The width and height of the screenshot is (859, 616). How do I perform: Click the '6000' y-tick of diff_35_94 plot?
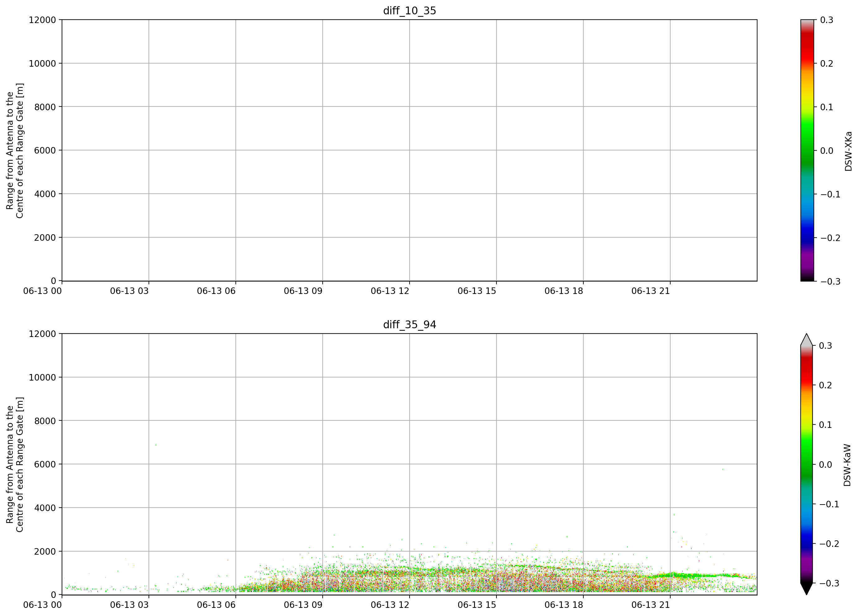click(x=45, y=464)
